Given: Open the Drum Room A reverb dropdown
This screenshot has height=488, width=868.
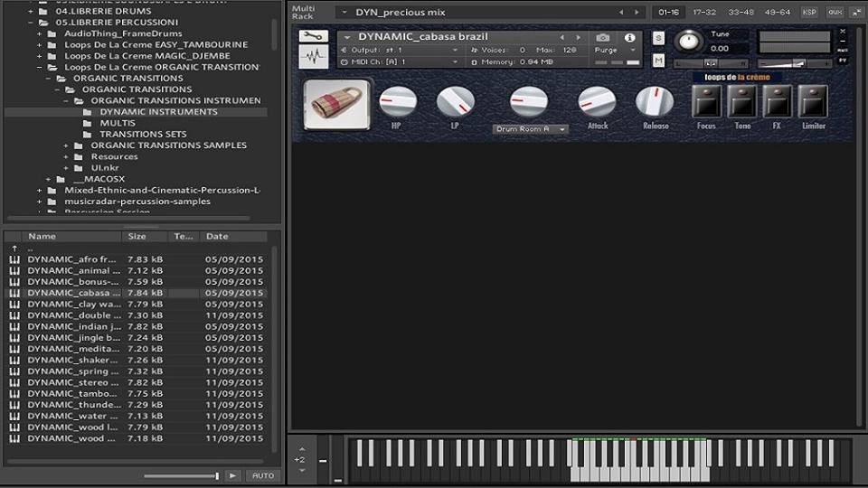Looking at the screenshot, I should click(531, 129).
